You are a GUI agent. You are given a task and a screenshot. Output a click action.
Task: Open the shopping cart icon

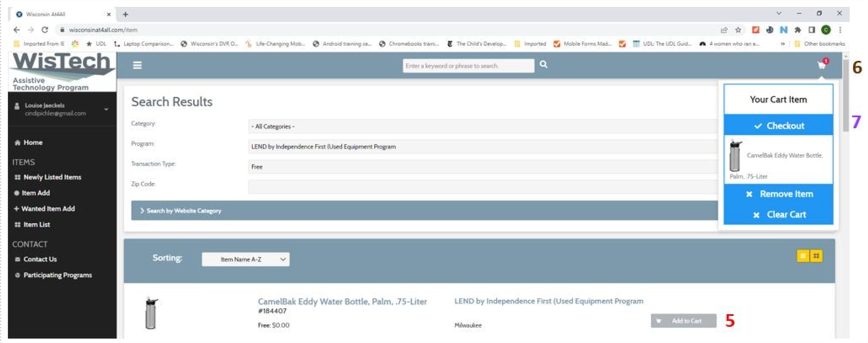(822, 65)
